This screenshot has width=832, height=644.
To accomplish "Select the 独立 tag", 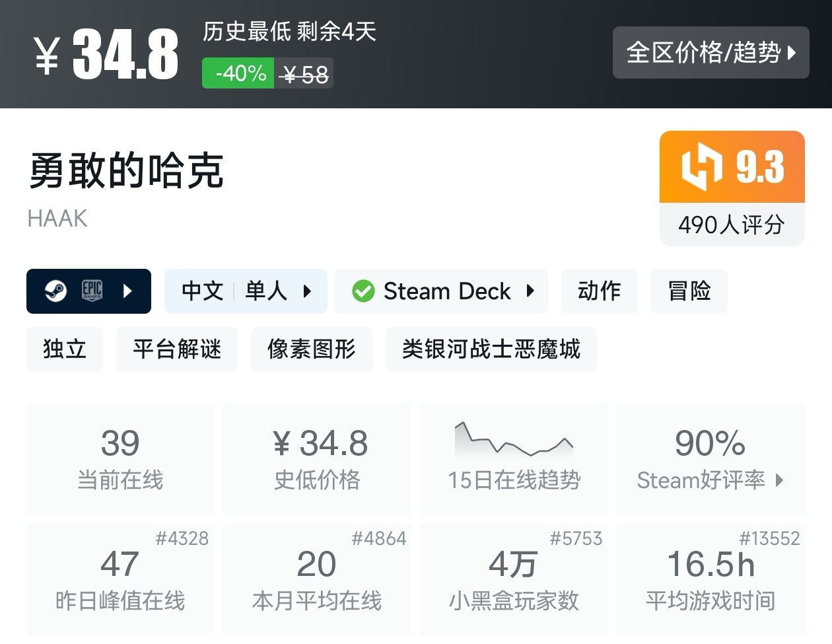I will (65, 349).
